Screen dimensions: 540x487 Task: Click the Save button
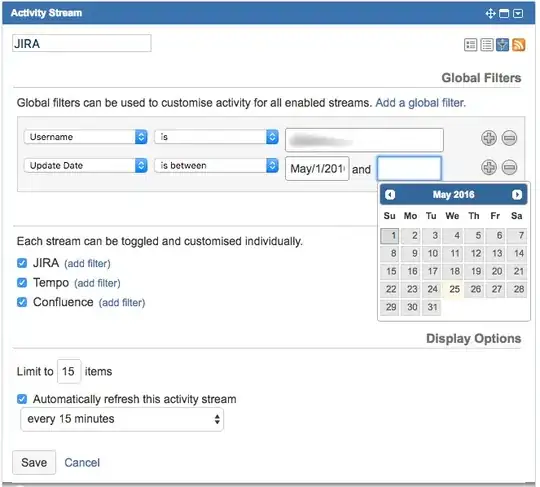coord(34,462)
